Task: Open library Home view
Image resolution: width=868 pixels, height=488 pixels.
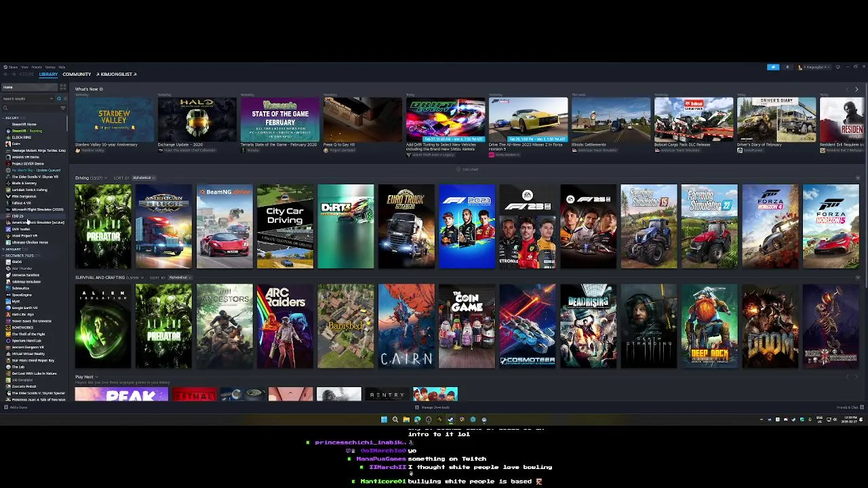Action: click(29, 87)
